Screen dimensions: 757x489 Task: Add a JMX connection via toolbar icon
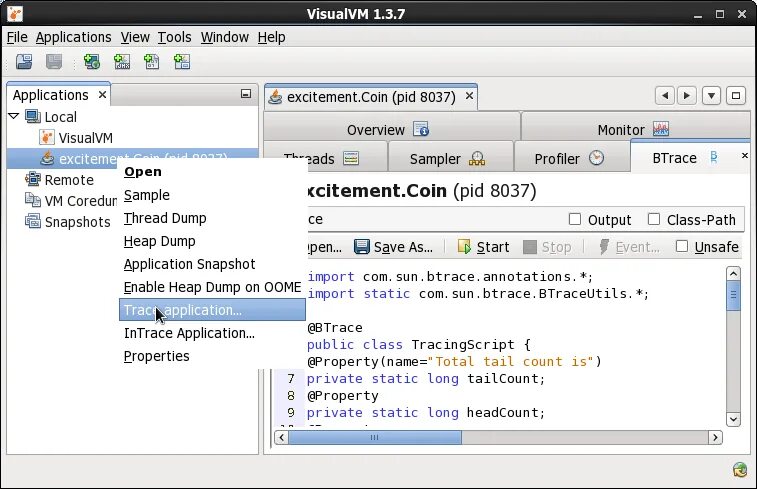[x=122, y=62]
